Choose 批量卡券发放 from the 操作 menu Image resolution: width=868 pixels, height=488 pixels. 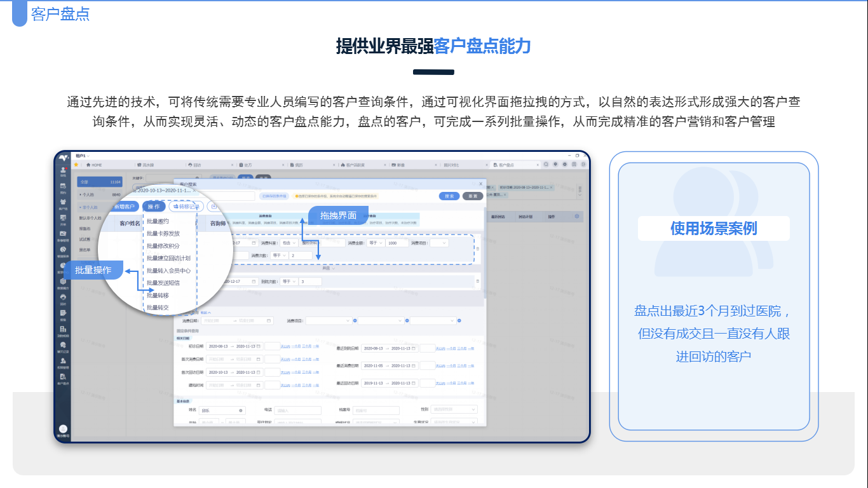click(163, 233)
